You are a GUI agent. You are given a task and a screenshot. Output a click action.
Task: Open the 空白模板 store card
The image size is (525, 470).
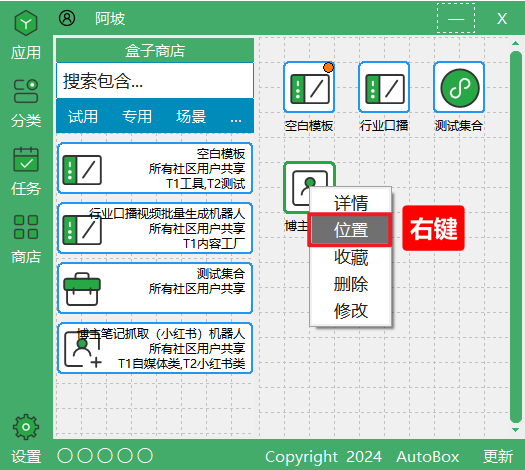pyautogui.click(x=155, y=168)
